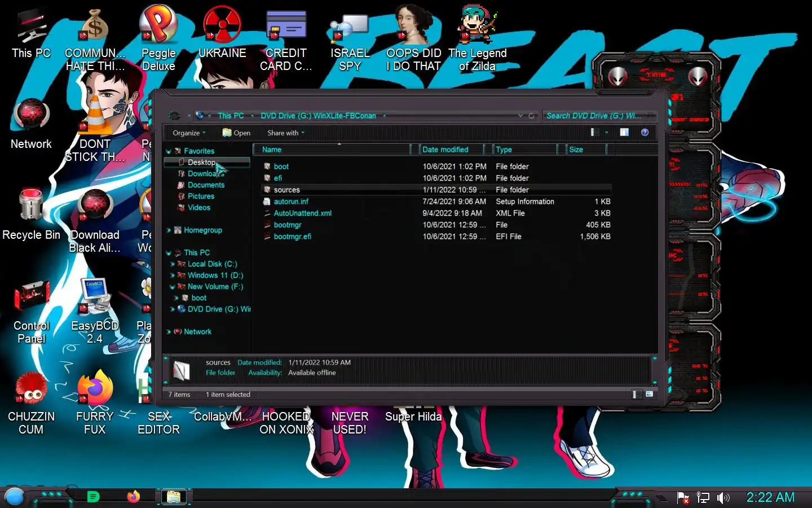Collapse the Favorites tree section
The width and height of the screenshot is (812, 508).
[x=169, y=151]
